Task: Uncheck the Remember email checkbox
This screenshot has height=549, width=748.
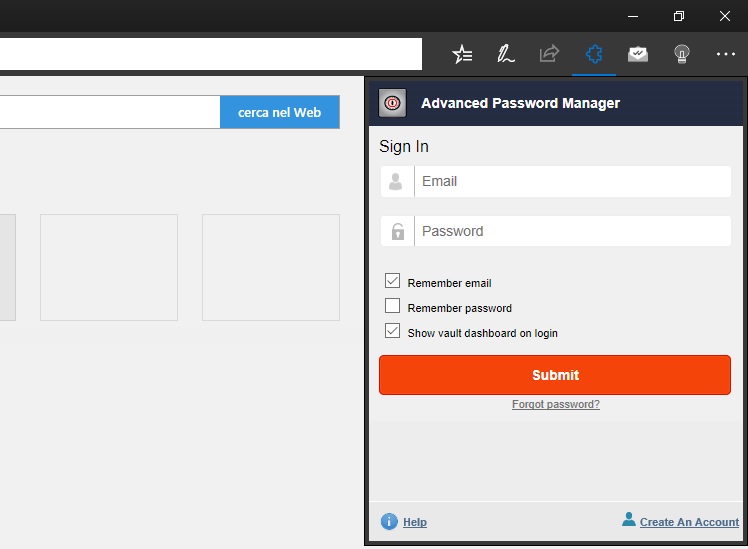Action: tap(393, 282)
